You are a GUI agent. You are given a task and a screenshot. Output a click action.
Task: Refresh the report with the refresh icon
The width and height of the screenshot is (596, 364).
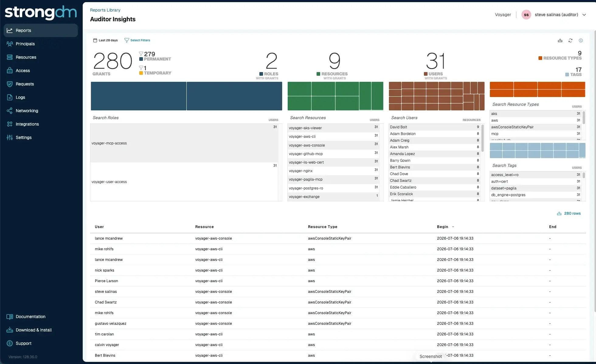pyautogui.click(x=570, y=40)
